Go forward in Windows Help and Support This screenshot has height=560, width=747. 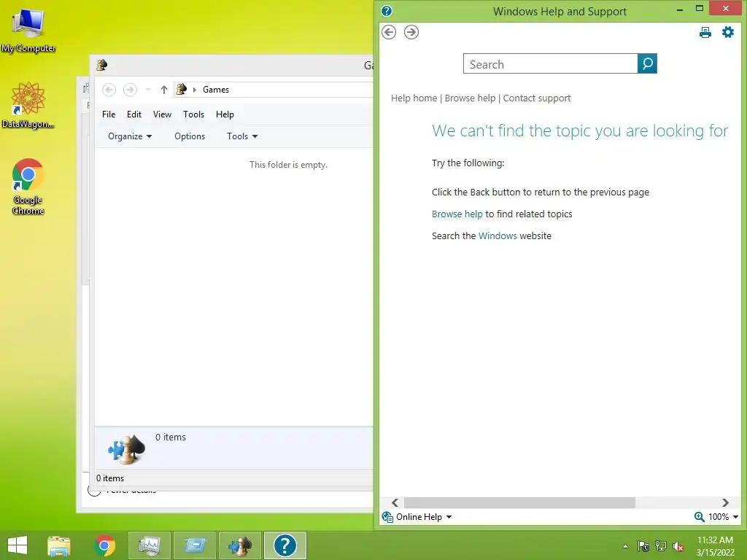[x=411, y=32]
